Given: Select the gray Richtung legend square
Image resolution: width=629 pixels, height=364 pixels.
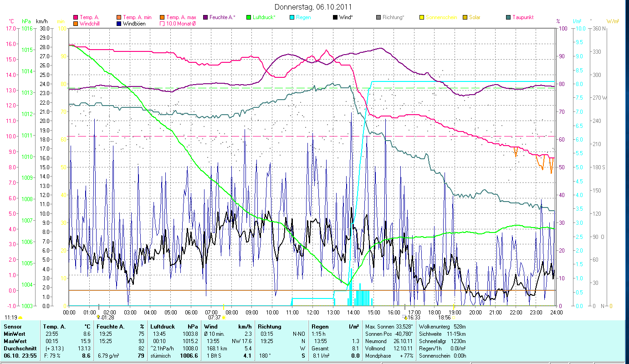Looking at the screenshot, I should click(378, 17).
